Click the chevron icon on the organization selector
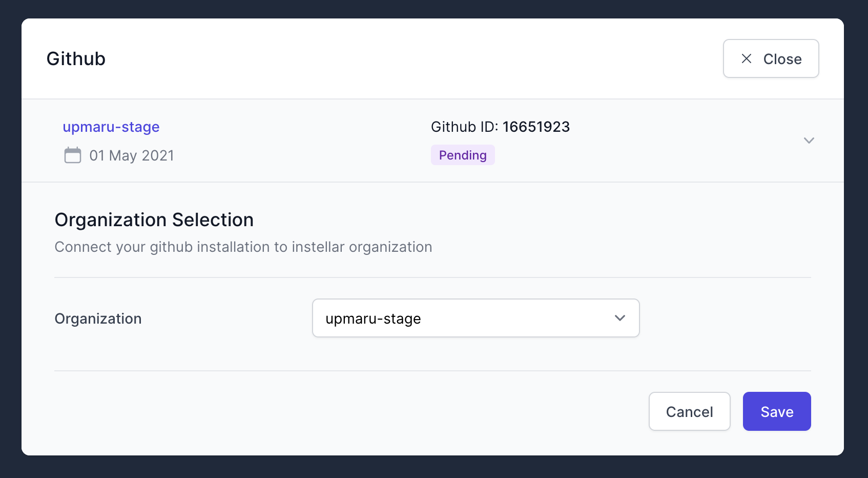Image resolution: width=868 pixels, height=478 pixels. coord(620,318)
